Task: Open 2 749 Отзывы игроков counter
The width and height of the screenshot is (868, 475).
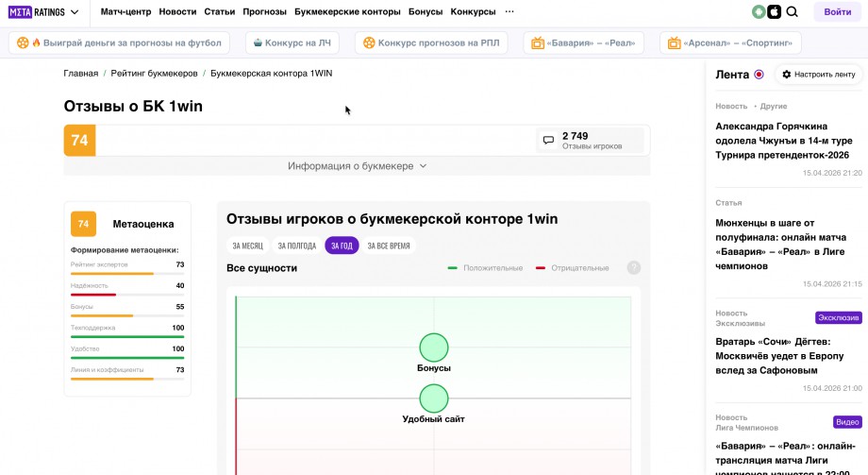Action: tap(590, 140)
